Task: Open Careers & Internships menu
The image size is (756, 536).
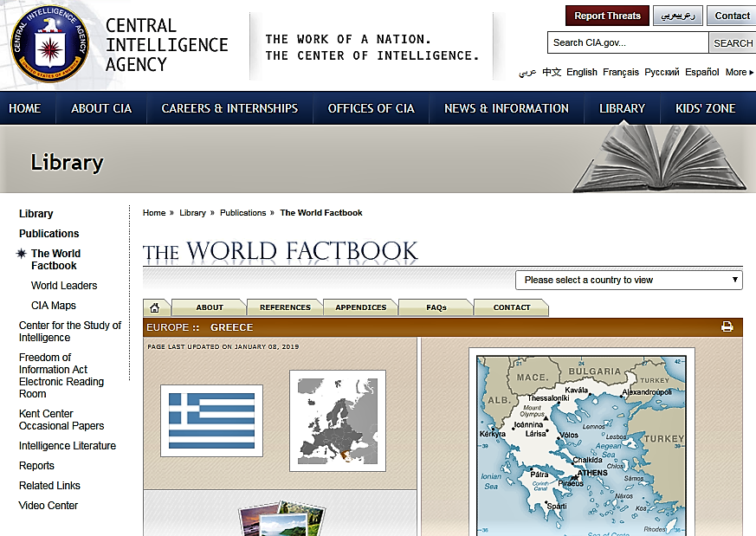Action: click(229, 108)
